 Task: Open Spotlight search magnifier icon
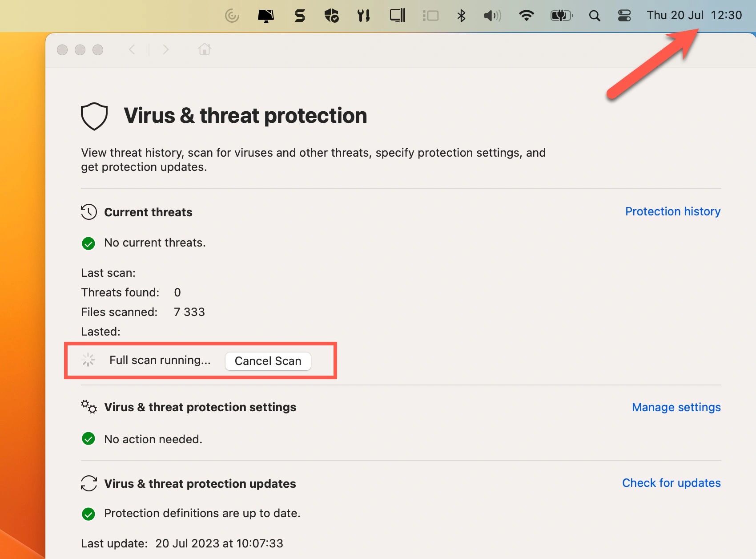[x=594, y=16]
